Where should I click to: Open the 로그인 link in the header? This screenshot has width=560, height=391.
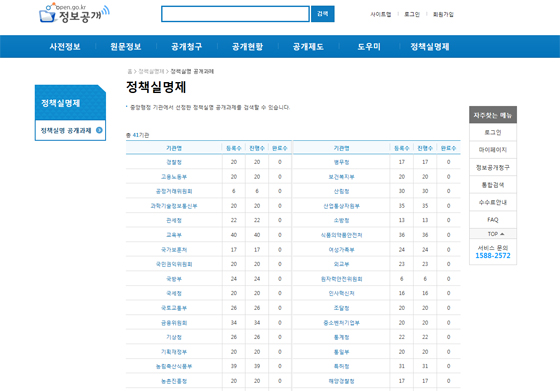tap(412, 14)
